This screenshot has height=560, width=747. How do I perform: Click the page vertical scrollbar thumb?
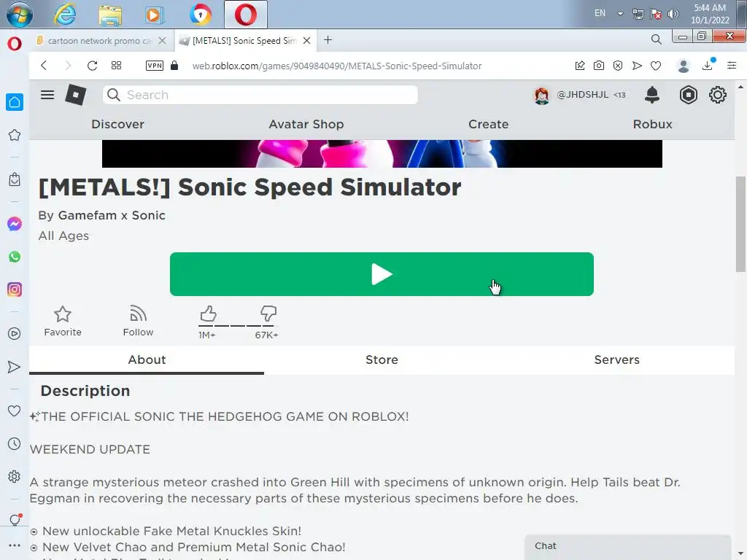point(740,224)
